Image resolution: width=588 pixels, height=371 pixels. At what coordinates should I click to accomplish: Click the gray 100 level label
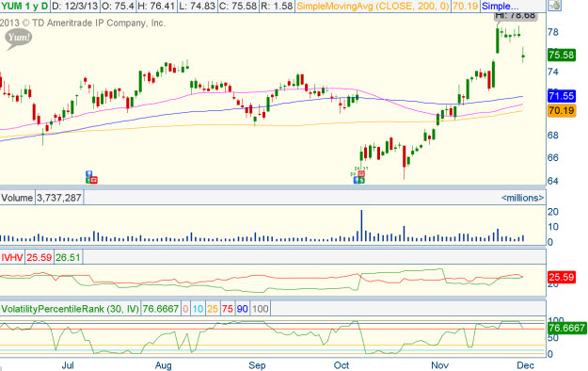(261, 309)
